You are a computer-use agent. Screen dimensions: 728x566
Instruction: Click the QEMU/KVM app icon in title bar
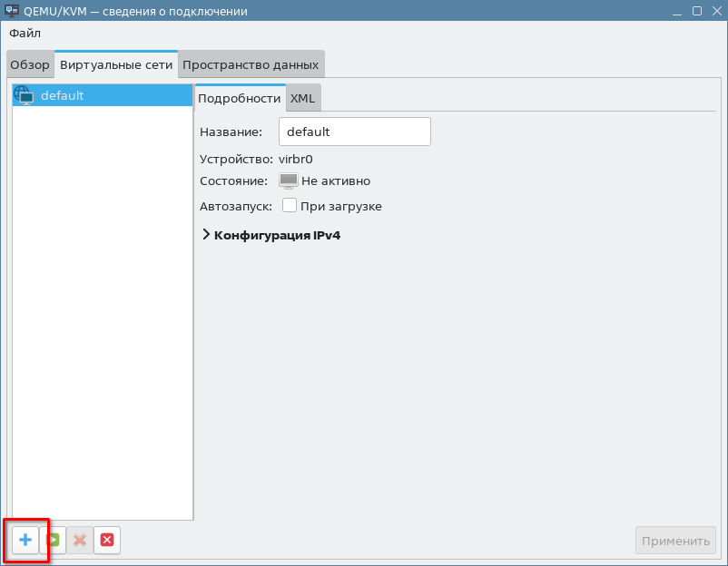click(x=12, y=11)
